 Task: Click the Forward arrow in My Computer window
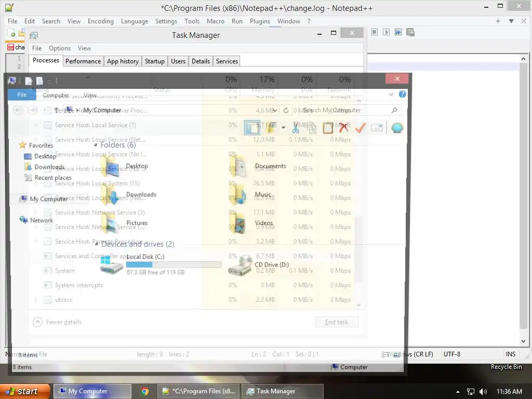32,110
